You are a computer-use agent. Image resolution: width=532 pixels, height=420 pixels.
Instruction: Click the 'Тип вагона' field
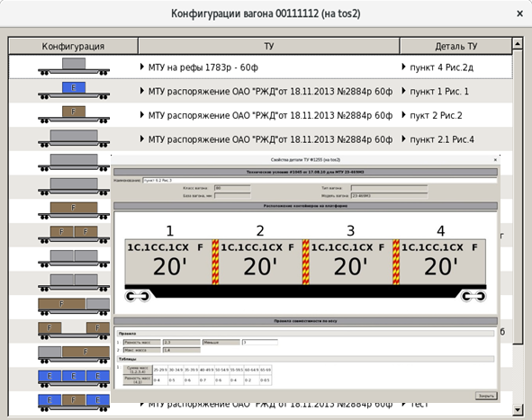click(389, 188)
